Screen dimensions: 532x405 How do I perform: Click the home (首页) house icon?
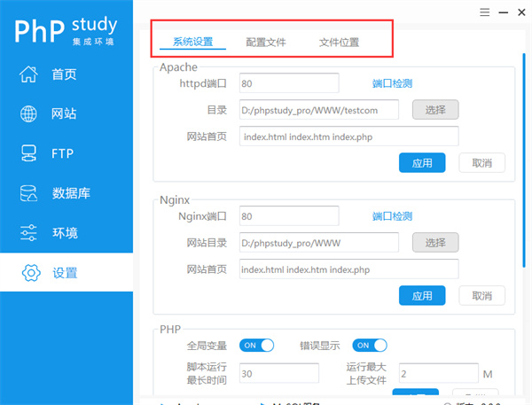(28, 74)
